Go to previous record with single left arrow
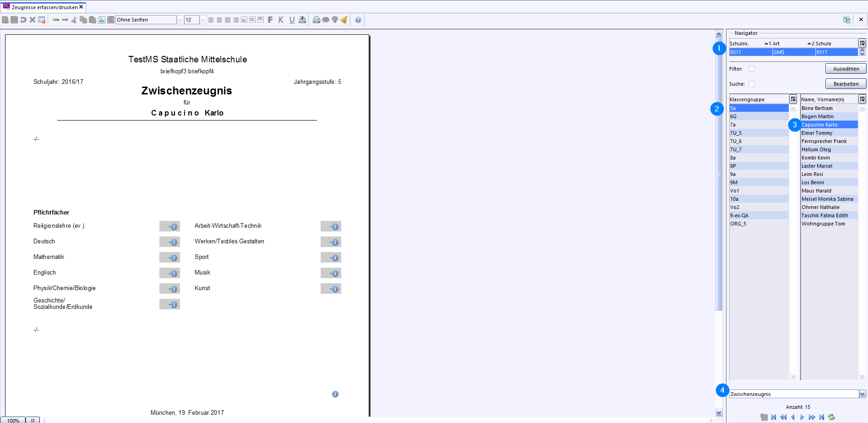This screenshot has width=868, height=423. [x=793, y=417]
